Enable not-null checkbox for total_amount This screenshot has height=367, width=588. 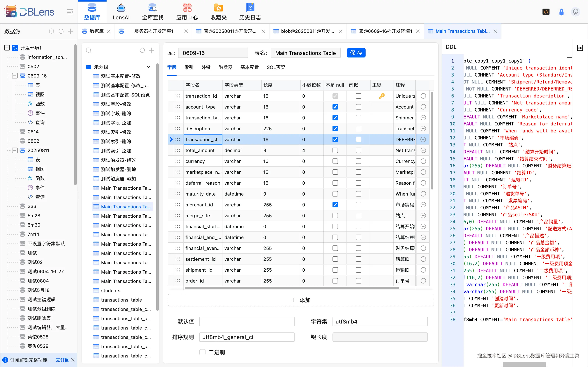point(335,150)
